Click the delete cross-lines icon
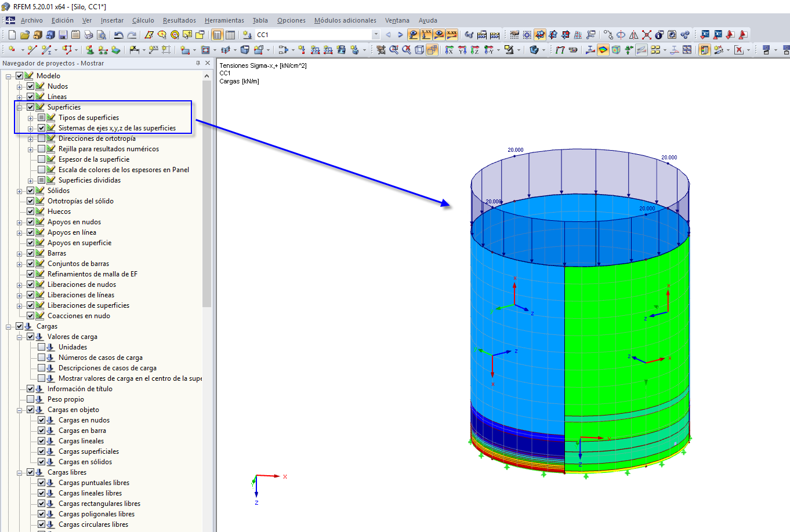 [x=647, y=35]
